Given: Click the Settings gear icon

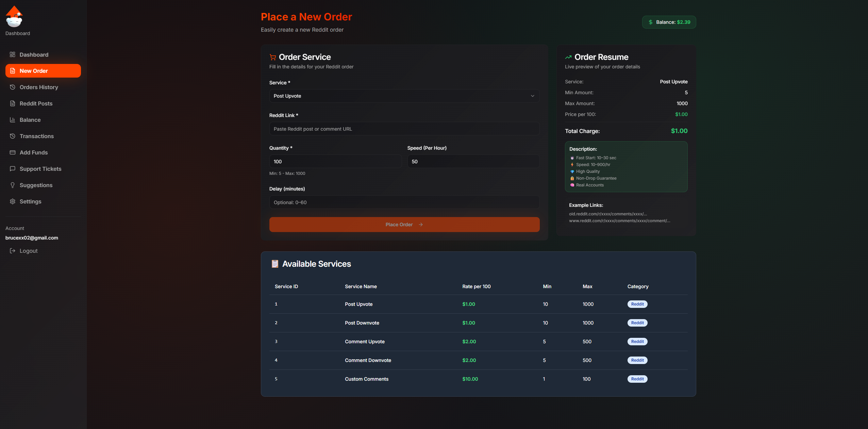Looking at the screenshot, I should [12, 201].
